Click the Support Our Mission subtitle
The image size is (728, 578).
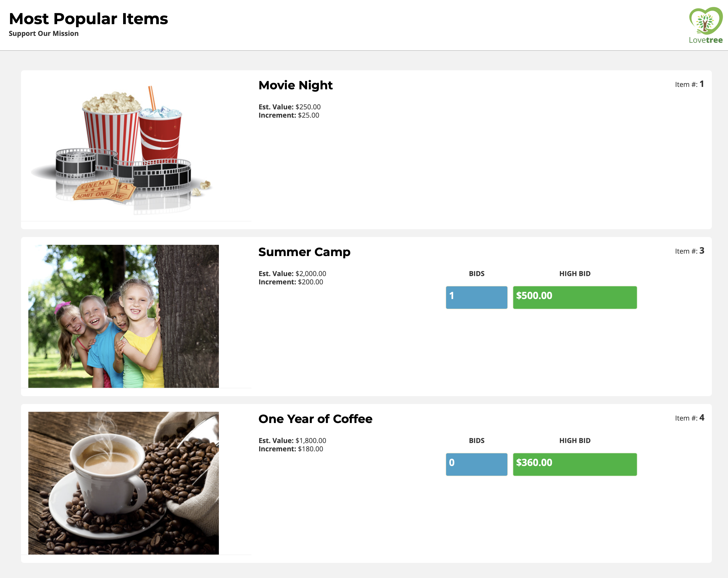tap(43, 33)
